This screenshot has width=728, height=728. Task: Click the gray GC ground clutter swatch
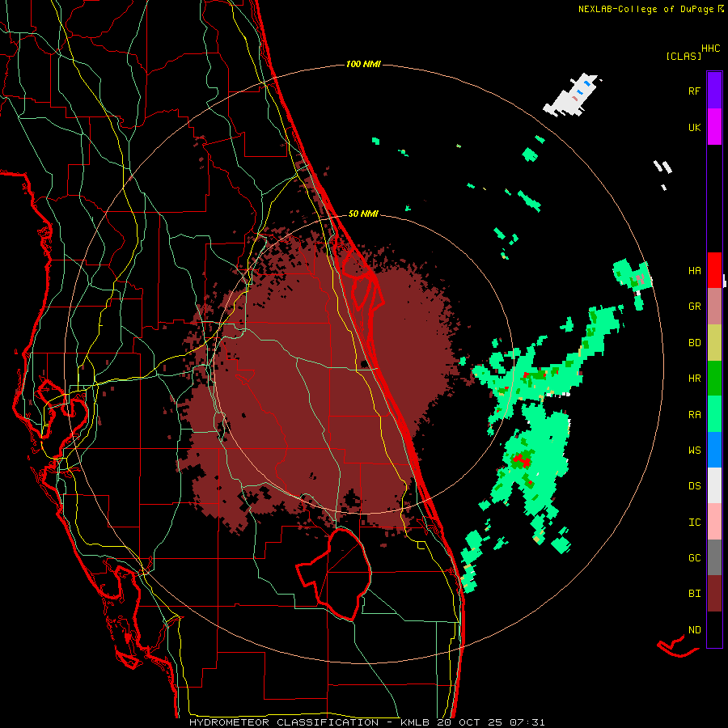(714, 557)
